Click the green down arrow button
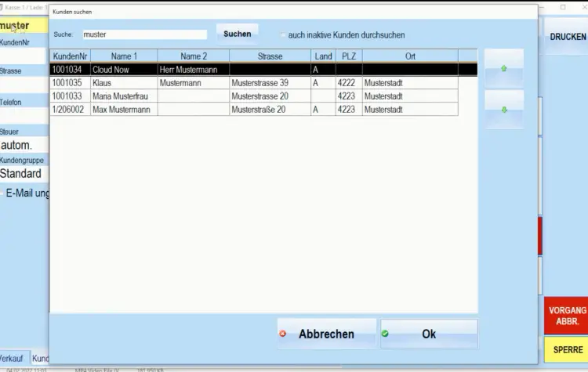 pos(503,110)
